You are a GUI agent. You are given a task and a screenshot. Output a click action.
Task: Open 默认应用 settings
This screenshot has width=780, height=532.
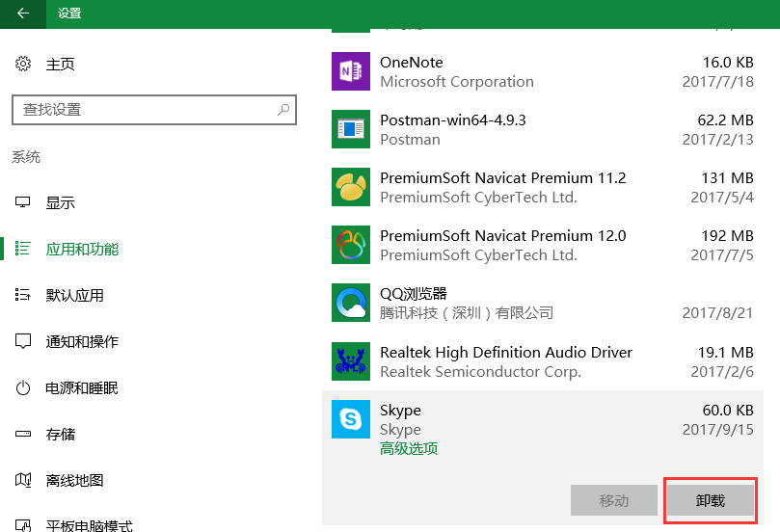pos(74,295)
